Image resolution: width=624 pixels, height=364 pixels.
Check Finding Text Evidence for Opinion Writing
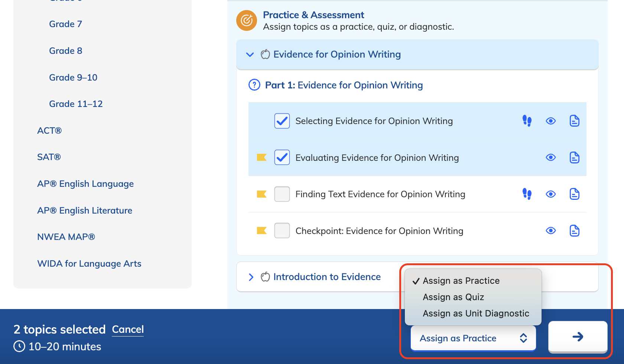point(282,194)
